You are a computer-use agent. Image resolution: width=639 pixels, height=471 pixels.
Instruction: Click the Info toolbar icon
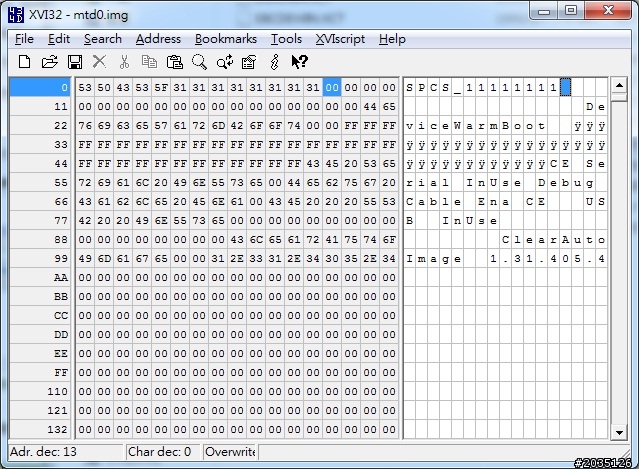pos(274,62)
